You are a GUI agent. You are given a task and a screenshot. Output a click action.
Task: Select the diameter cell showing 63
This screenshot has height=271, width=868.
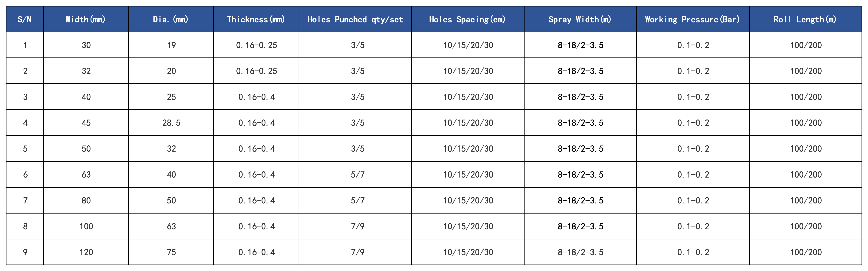coord(171,226)
